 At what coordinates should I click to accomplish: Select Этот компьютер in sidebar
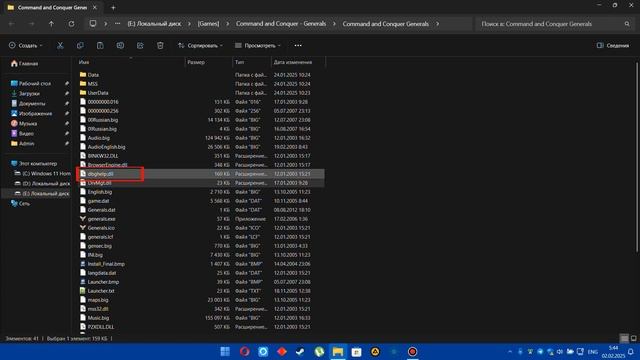34,164
